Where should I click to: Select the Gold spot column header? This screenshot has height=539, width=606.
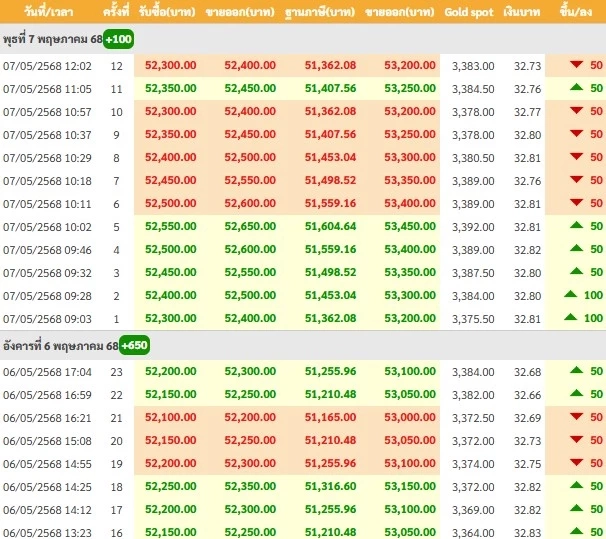[x=469, y=12]
